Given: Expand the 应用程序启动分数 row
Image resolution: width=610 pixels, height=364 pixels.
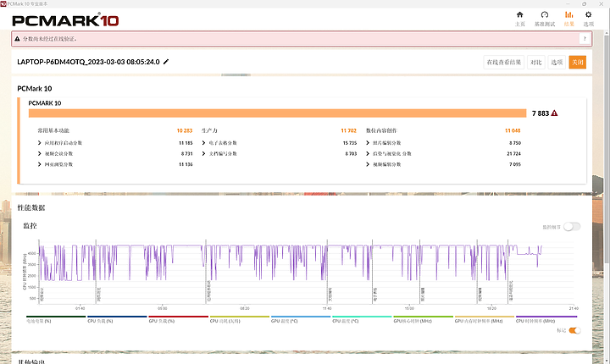Looking at the screenshot, I should click(39, 143).
